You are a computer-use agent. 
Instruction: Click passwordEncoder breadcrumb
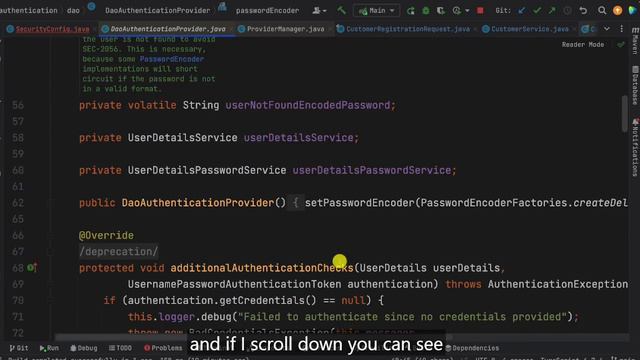[267, 11]
